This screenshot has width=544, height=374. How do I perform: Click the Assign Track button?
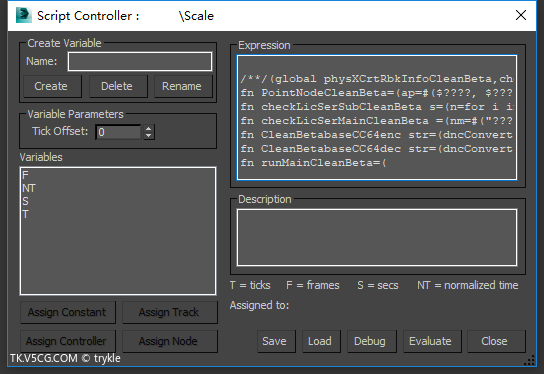coord(170,312)
